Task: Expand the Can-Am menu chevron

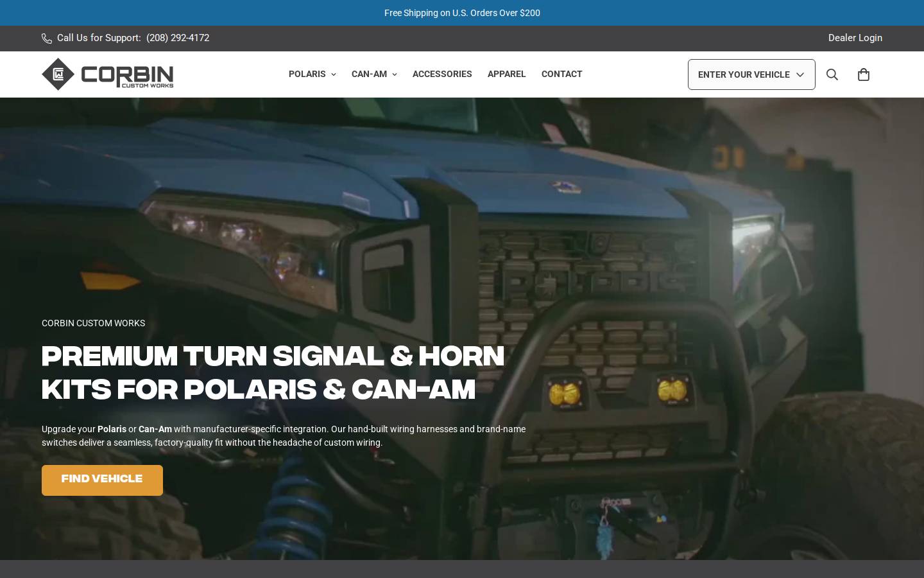Action: tap(394, 74)
